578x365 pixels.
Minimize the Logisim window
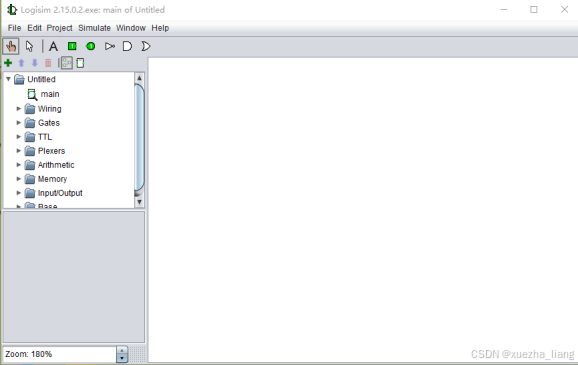[504, 10]
